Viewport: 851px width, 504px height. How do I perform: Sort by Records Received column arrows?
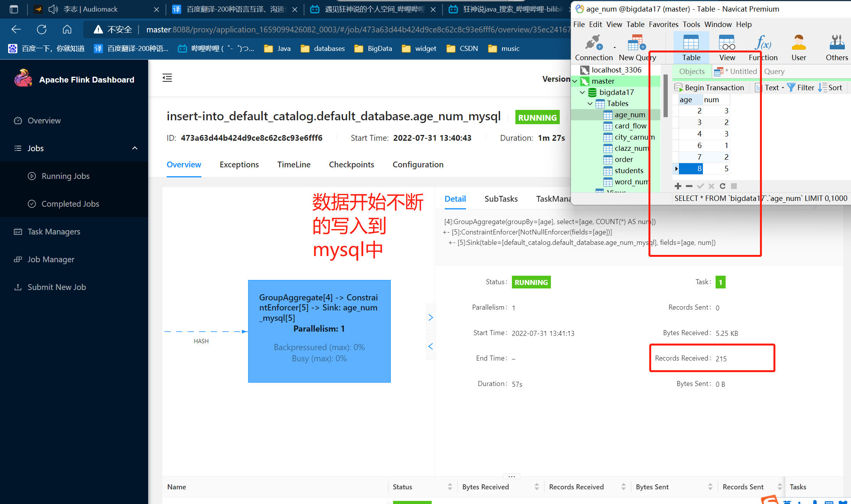click(x=623, y=487)
